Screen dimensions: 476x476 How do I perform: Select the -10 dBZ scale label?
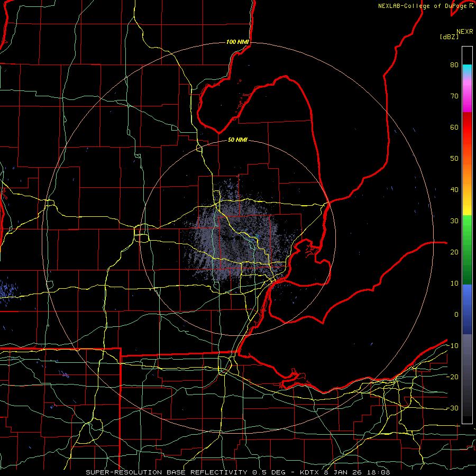[452, 346]
